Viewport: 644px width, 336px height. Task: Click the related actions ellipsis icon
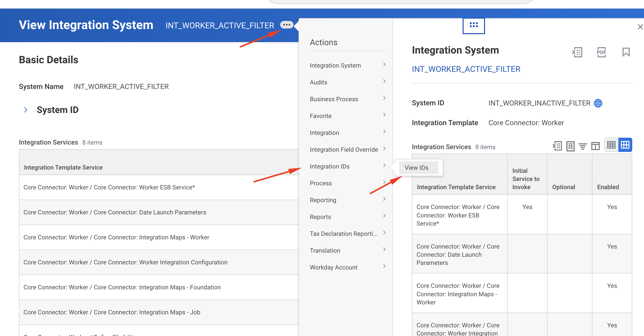(x=287, y=25)
